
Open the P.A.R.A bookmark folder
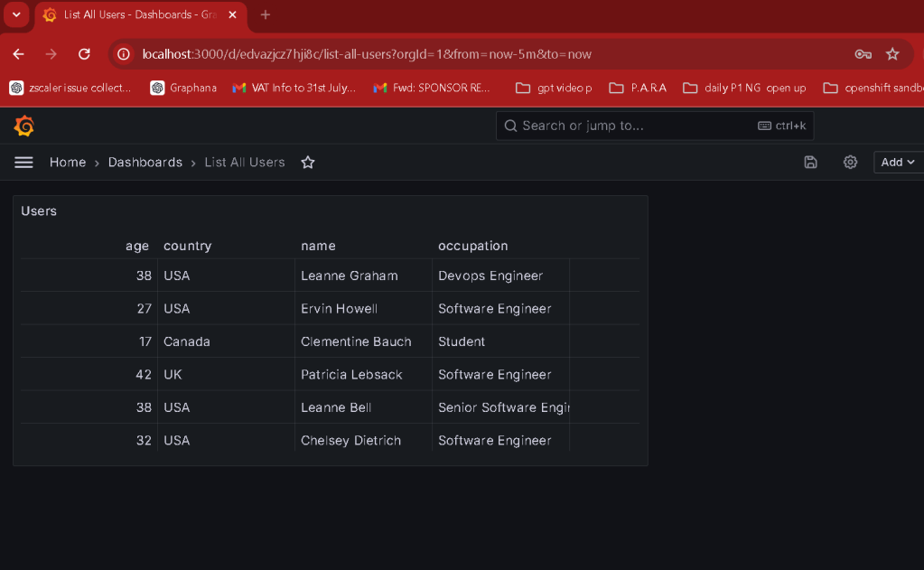[x=638, y=88]
